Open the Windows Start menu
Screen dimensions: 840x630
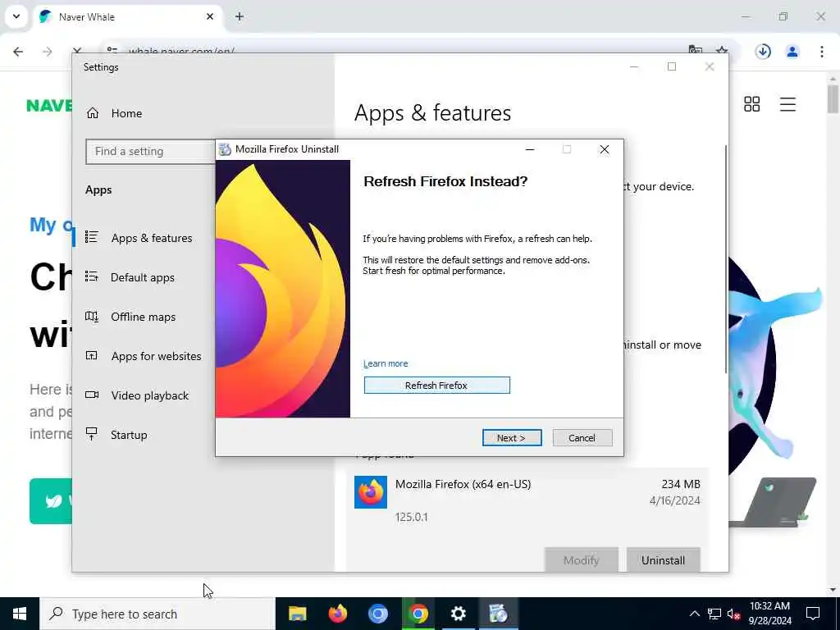point(20,614)
